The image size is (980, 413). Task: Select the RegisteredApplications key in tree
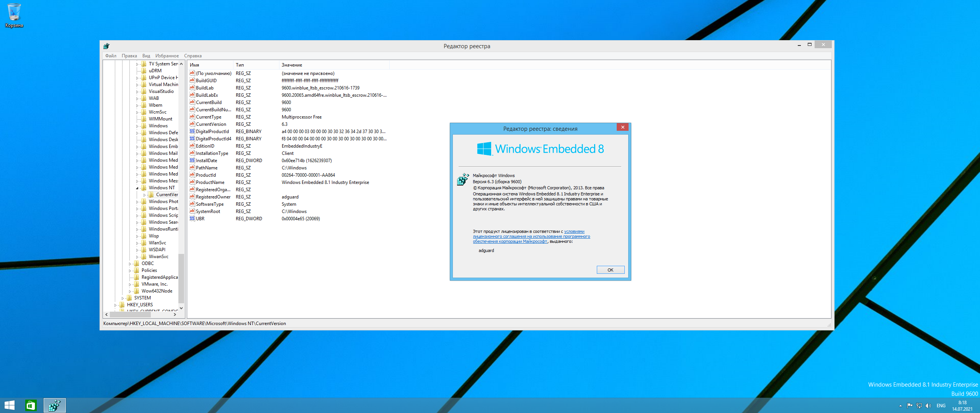click(160, 277)
